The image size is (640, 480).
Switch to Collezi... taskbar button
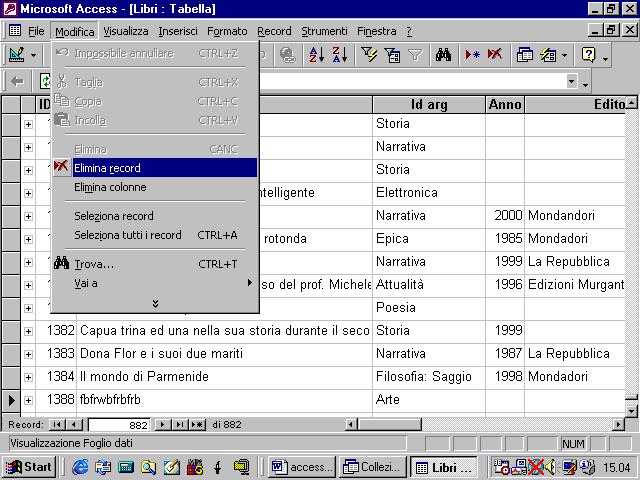373,467
